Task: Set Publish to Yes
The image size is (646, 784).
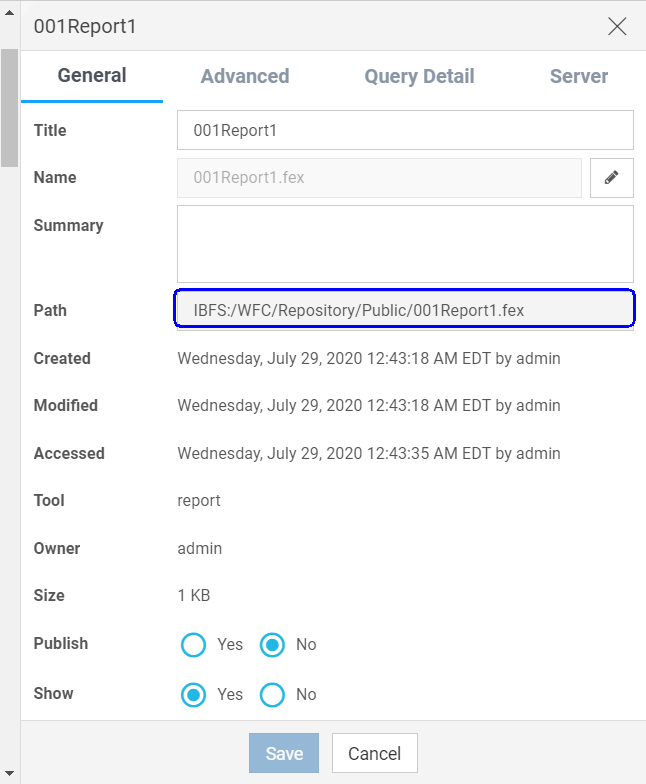Action: pyautogui.click(x=193, y=645)
